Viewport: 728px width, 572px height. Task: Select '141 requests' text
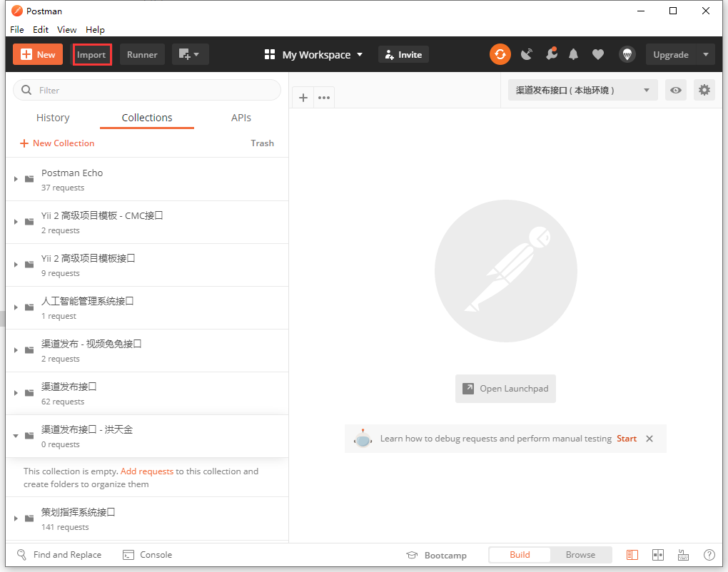pyautogui.click(x=65, y=528)
